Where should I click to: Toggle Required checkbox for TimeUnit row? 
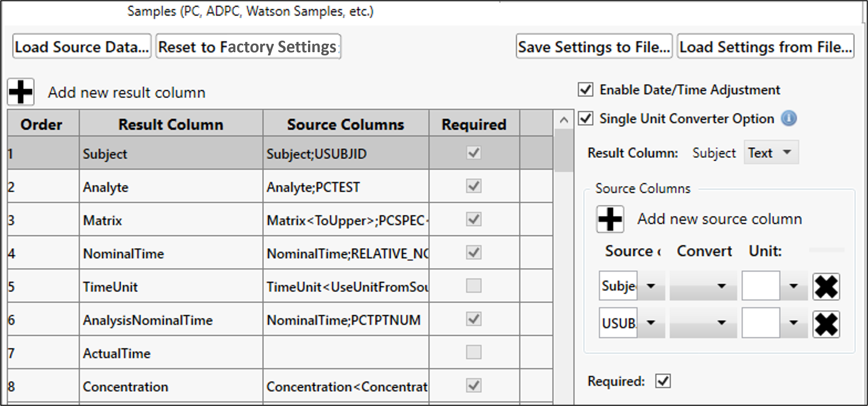(x=473, y=286)
